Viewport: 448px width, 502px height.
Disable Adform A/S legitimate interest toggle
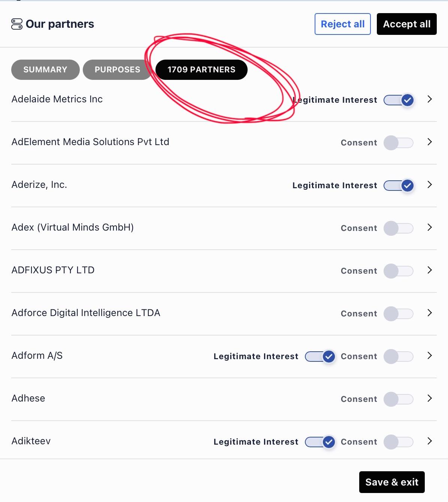(320, 357)
